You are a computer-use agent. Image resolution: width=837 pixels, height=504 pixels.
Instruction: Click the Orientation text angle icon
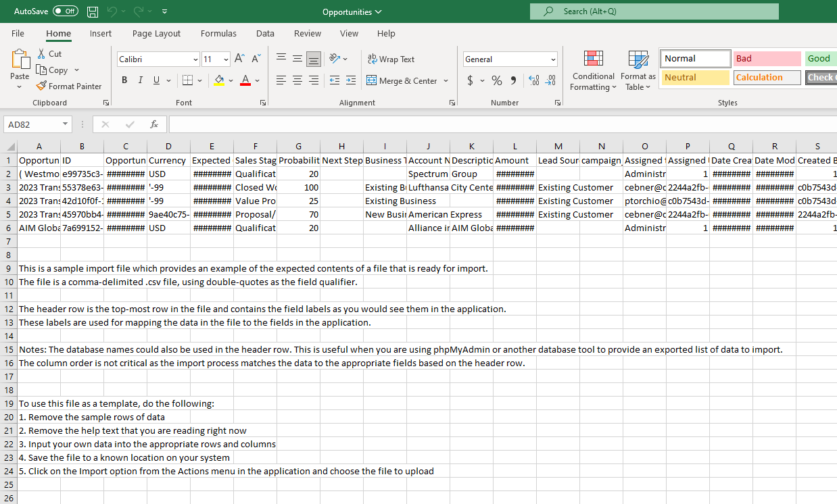[x=335, y=59]
